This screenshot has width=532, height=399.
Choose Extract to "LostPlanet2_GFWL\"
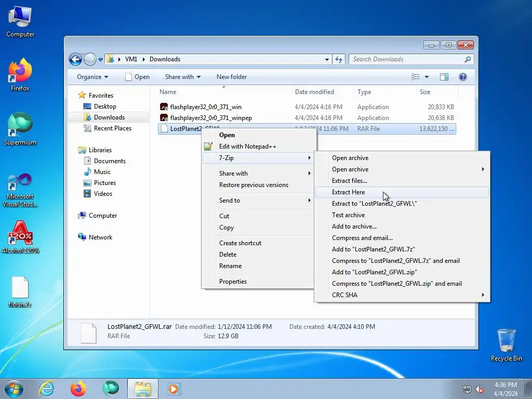coord(402,204)
